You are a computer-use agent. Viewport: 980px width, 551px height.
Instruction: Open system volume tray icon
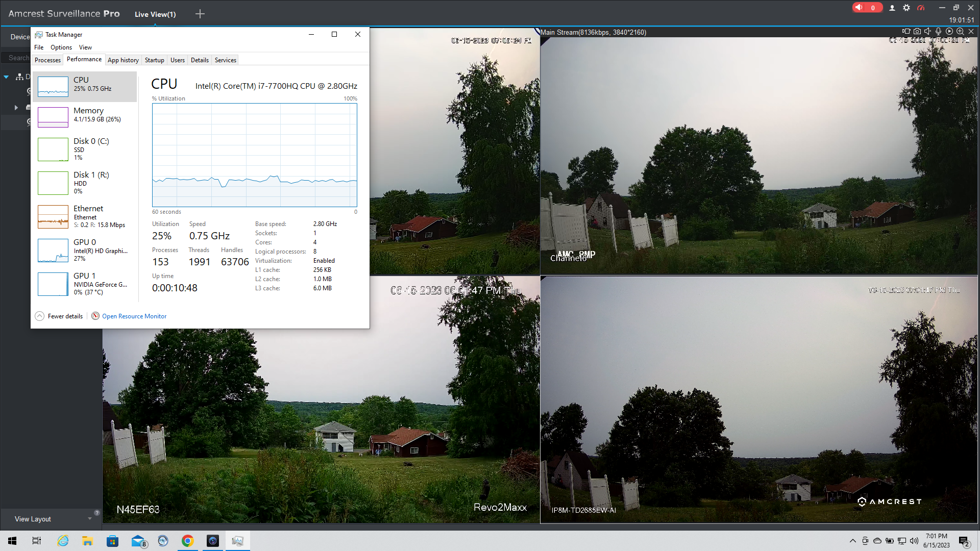[x=914, y=541]
